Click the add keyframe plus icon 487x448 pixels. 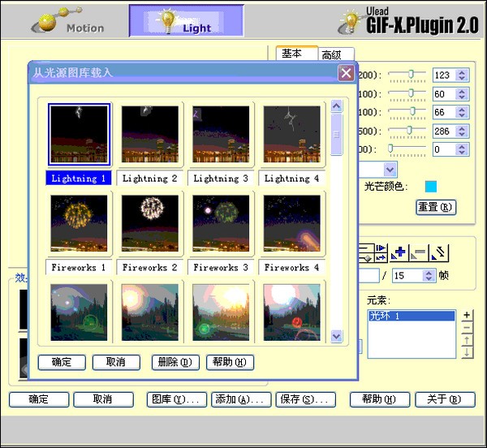[399, 253]
